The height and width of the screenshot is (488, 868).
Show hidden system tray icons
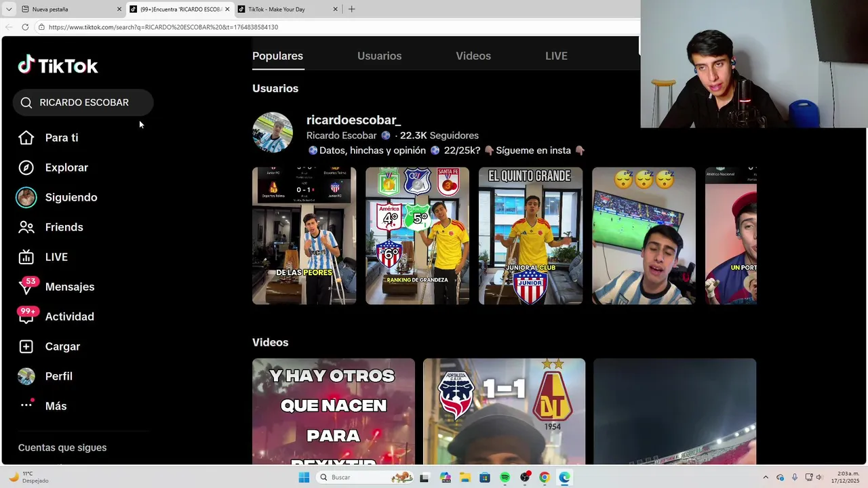(766, 477)
